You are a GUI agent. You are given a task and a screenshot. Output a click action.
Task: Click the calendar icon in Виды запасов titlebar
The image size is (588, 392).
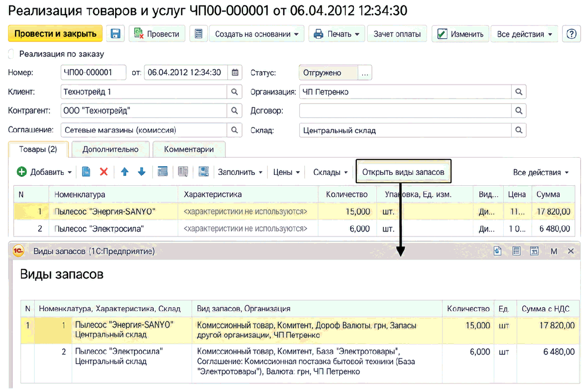[535, 251]
